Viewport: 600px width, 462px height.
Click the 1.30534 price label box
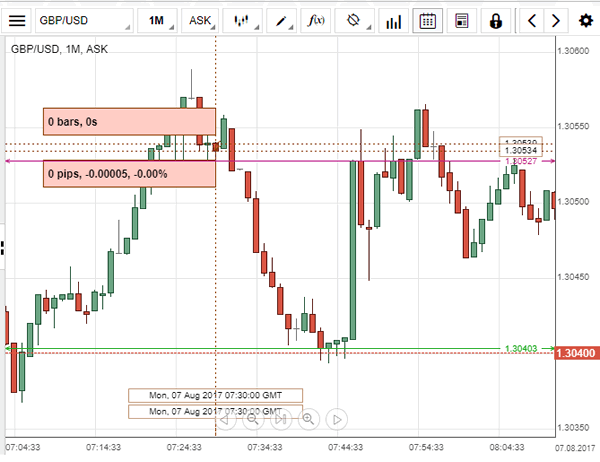[521, 150]
